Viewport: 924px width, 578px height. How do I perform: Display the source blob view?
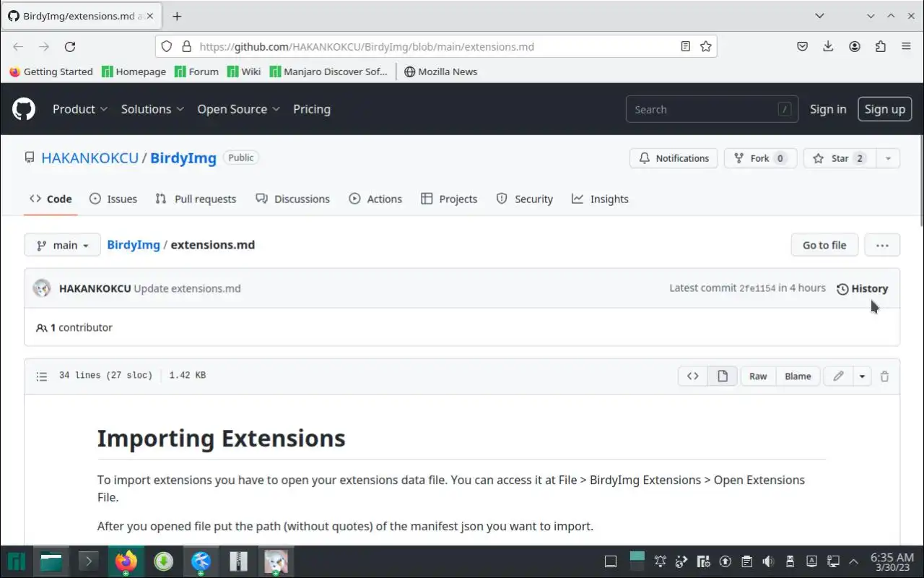tap(693, 376)
